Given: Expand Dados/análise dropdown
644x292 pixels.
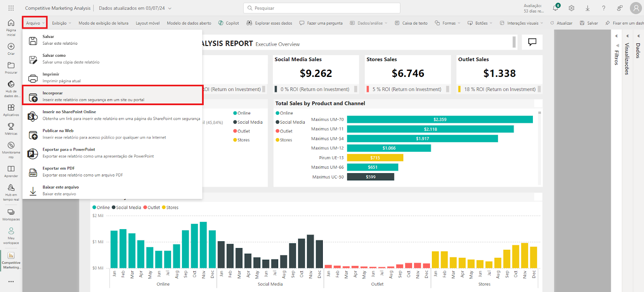Looking at the screenshot, I should point(369,23).
